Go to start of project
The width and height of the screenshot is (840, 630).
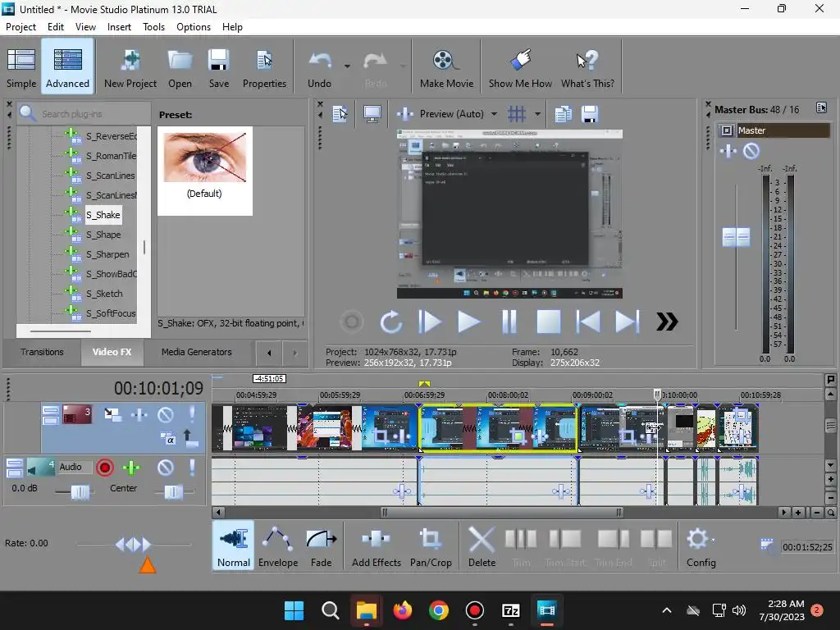pos(587,322)
